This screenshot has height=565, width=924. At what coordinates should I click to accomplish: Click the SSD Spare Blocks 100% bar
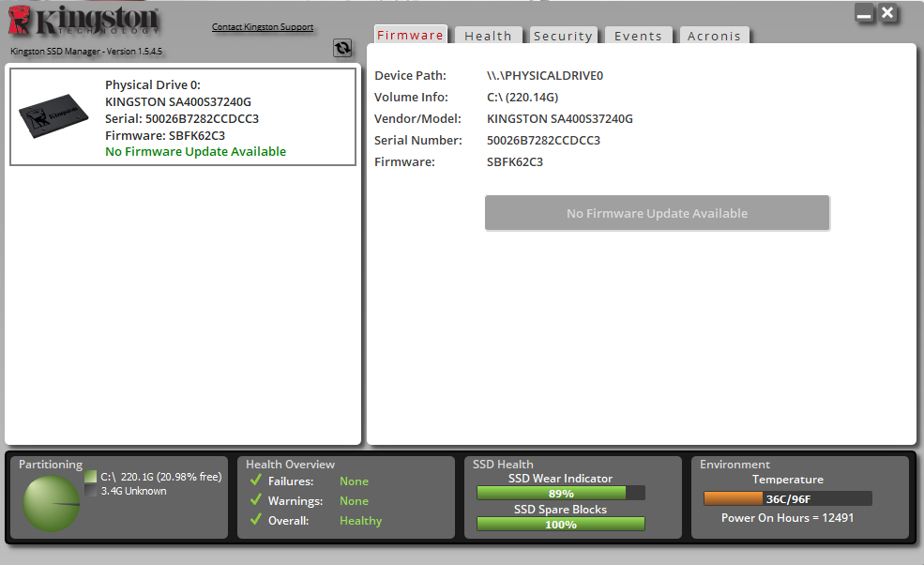(x=560, y=524)
